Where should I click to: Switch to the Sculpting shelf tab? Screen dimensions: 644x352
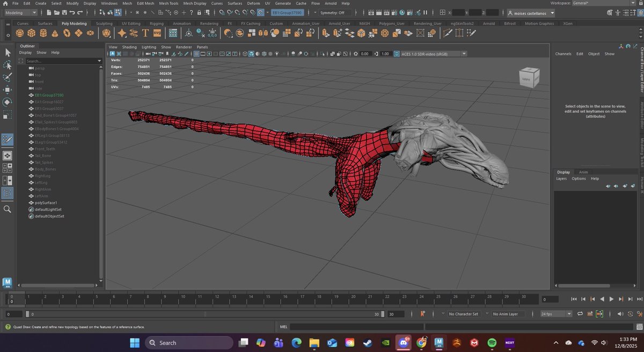coord(104,24)
